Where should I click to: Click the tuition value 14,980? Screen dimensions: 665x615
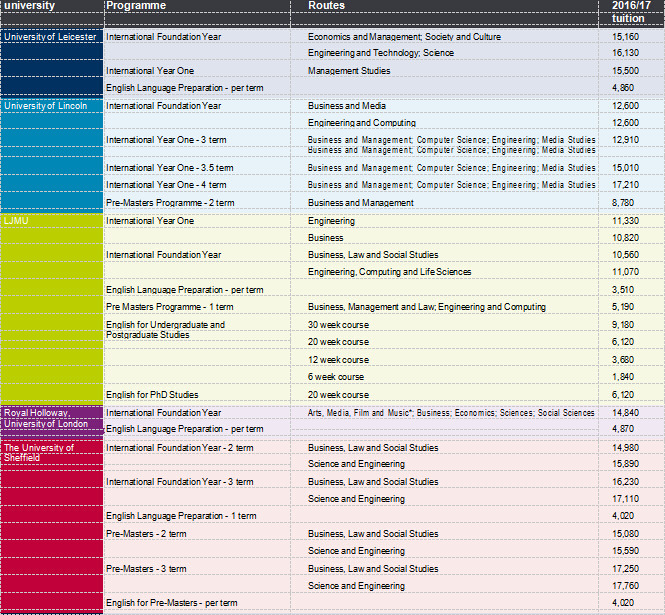(625, 448)
